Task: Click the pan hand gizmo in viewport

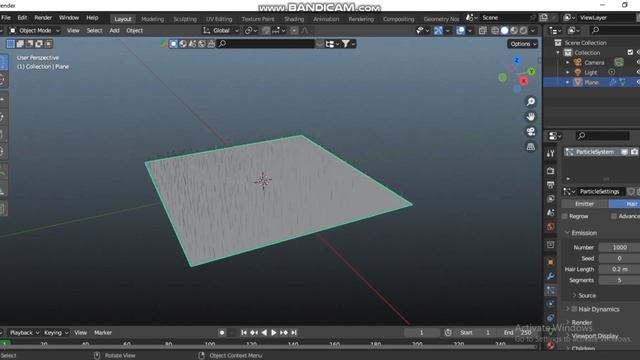Action: coord(530,117)
